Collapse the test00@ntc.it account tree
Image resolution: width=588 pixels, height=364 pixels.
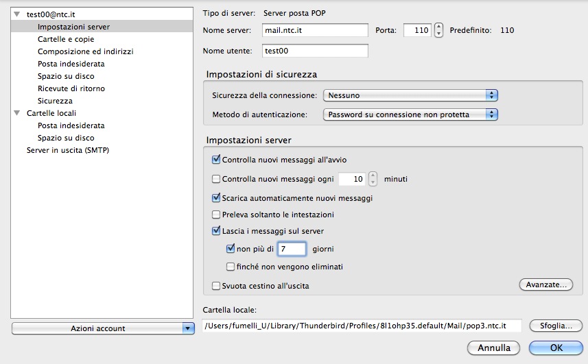point(16,14)
